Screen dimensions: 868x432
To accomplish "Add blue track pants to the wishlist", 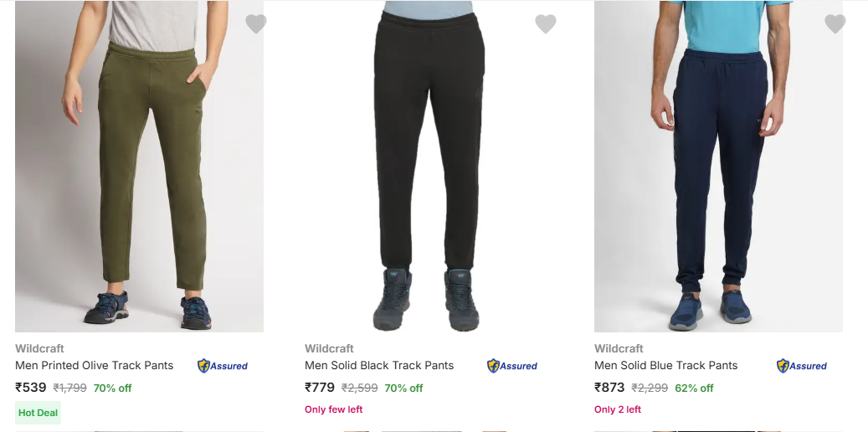I will tap(835, 24).
